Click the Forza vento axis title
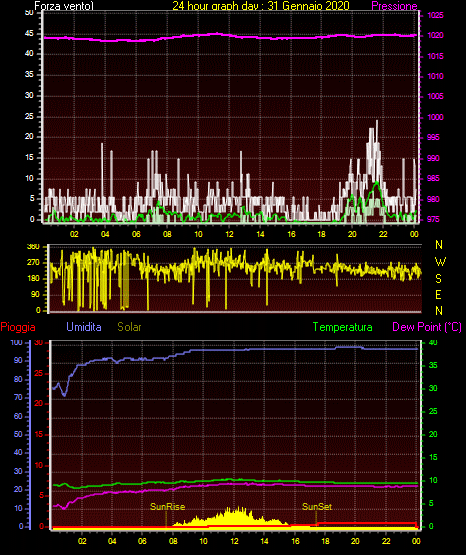Viewport: 466px width, 555px height. click(64, 6)
